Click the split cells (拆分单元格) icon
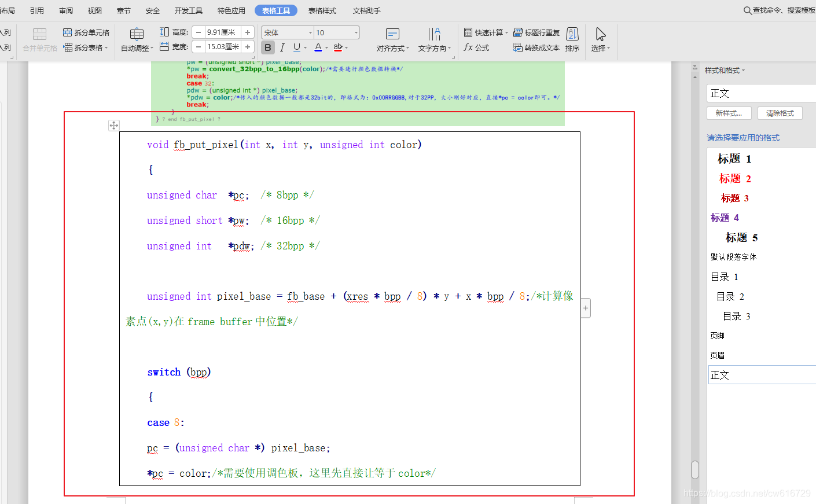Image resolution: width=816 pixels, height=504 pixels. coord(67,32)
